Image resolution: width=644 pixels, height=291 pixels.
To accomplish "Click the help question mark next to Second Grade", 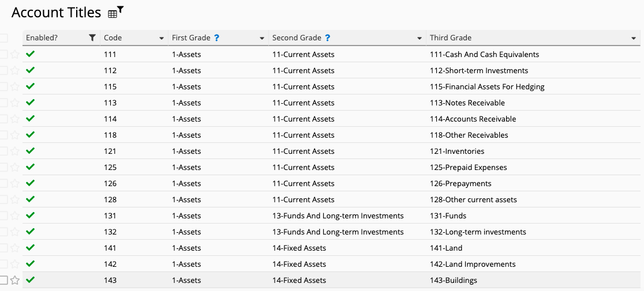I will pos(327,37).
